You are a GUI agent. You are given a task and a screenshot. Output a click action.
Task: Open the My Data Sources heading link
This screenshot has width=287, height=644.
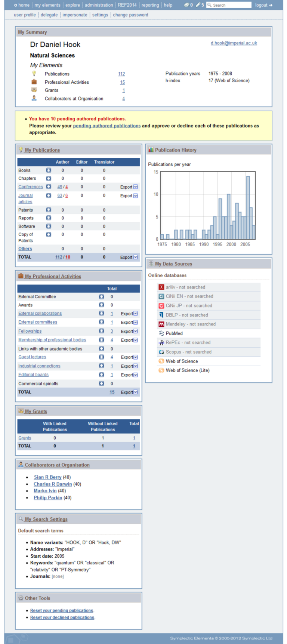173,264
